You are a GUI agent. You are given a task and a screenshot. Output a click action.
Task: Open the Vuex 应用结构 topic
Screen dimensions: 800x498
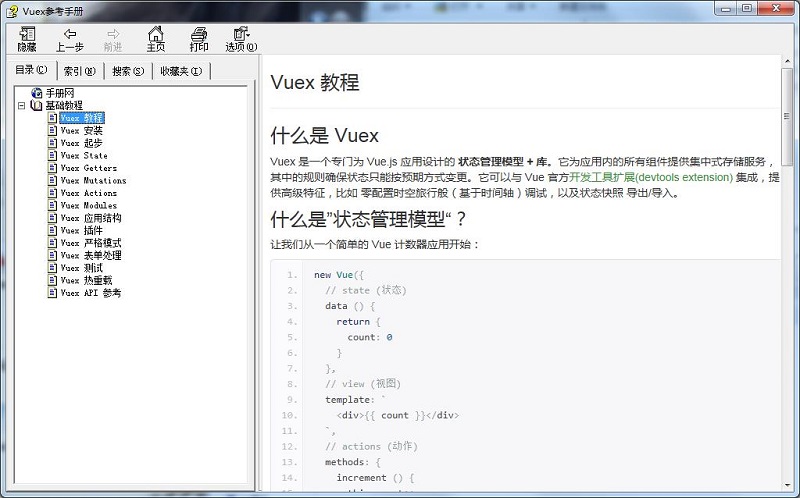click(x=91, y=218)
